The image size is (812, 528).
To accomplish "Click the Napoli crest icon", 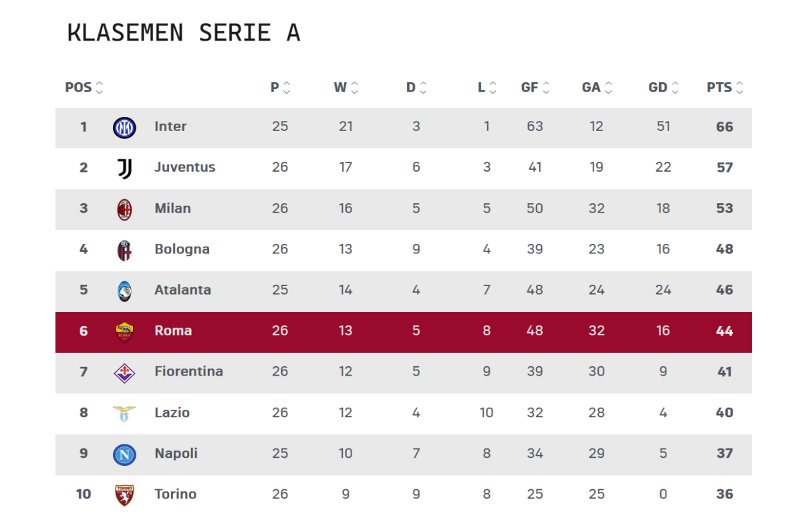I will click(x=124, y=453).
